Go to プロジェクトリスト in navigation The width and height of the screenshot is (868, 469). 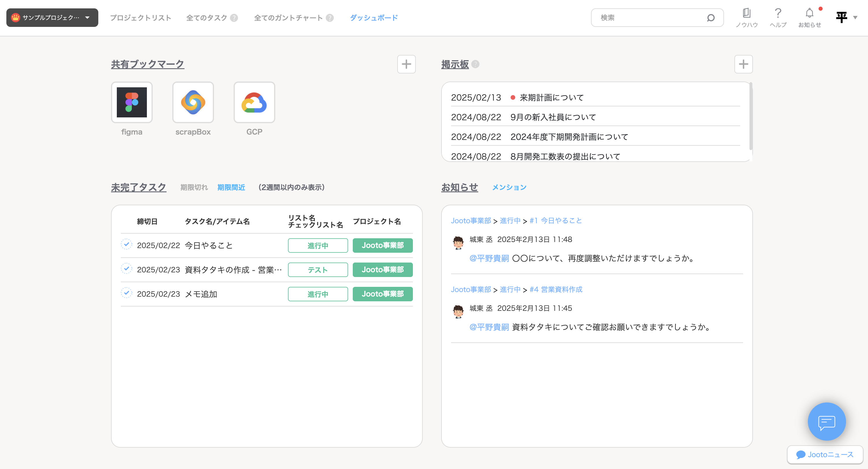pyautogui.click(x=141, y=18)
